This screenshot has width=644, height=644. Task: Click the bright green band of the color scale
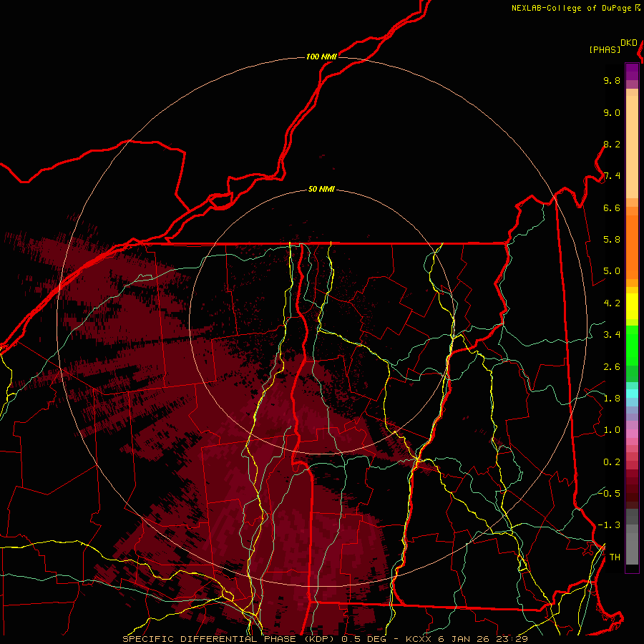(x=632, y=345)
